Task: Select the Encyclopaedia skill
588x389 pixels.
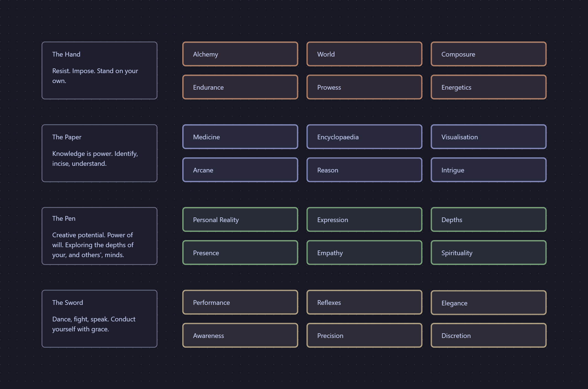Action: click(x=364, y=137)
